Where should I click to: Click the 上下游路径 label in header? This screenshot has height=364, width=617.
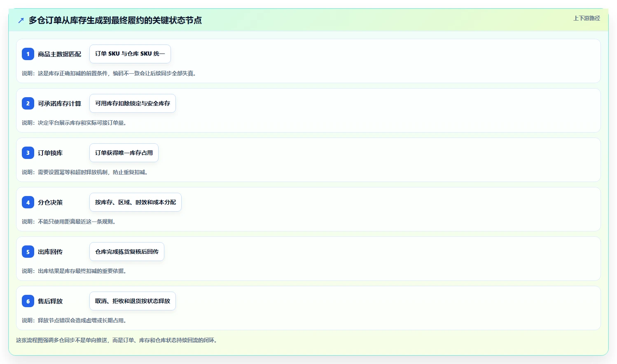pyautogui.click(x=587, y=18)
